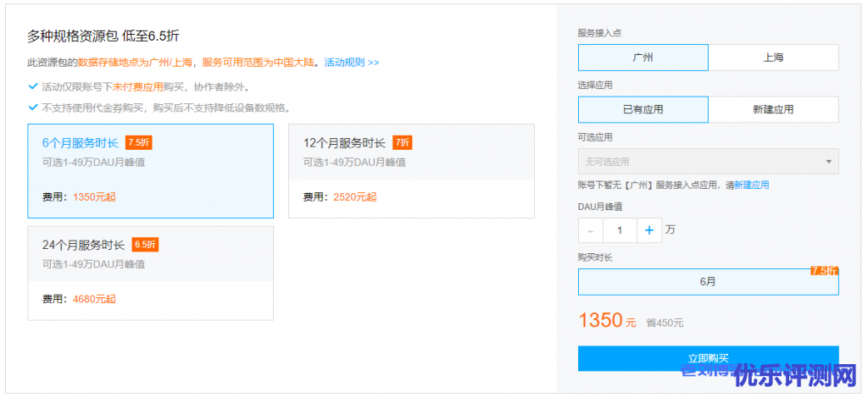Click the large 1350 元 total price
The image size is (868, 398).
pos(607,321)
